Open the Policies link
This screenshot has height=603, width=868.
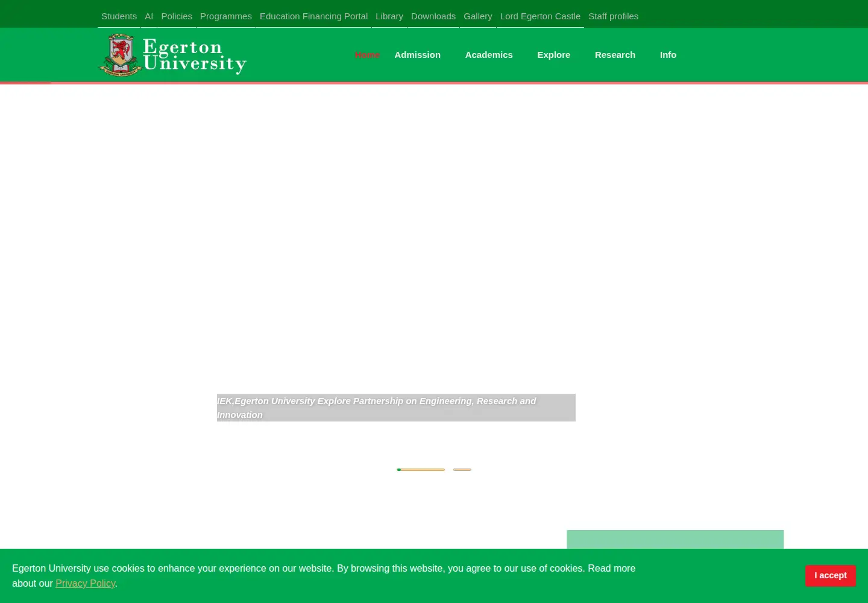[177, 16]
